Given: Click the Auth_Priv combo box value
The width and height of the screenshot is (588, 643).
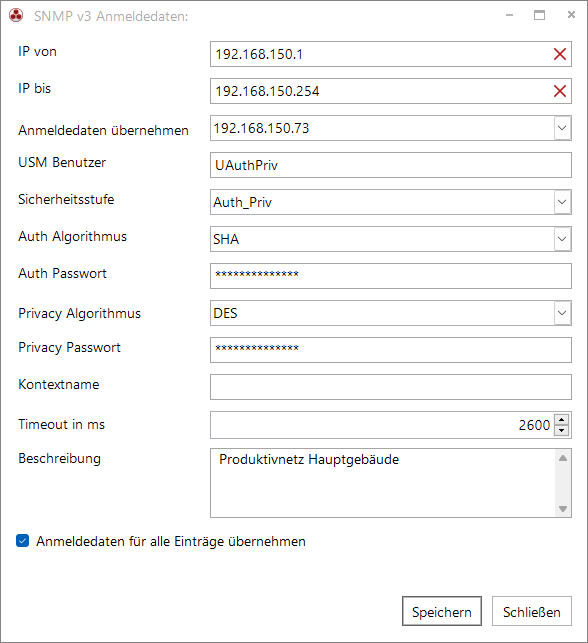Looking at the screenshot, I should (x=242, y=202).
